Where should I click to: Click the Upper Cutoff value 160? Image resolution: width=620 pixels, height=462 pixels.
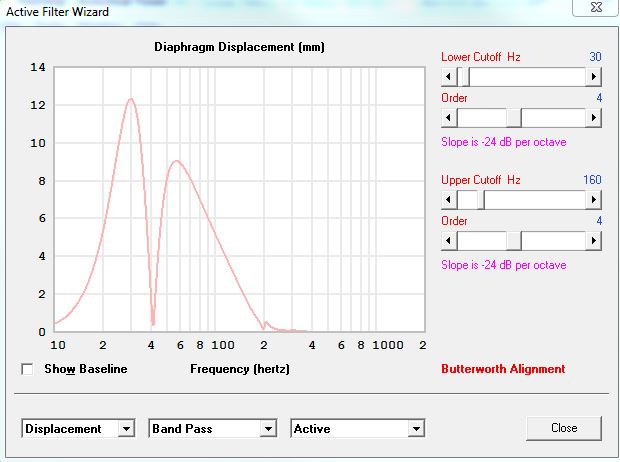point(592,180)
